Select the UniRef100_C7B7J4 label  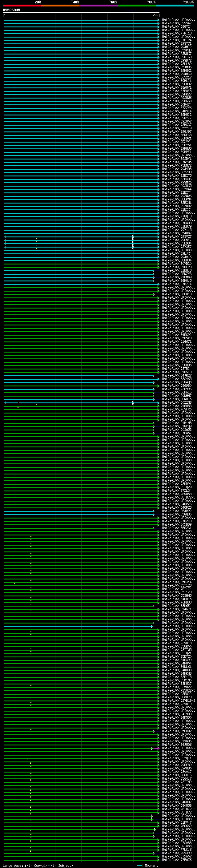pos(177,284)
